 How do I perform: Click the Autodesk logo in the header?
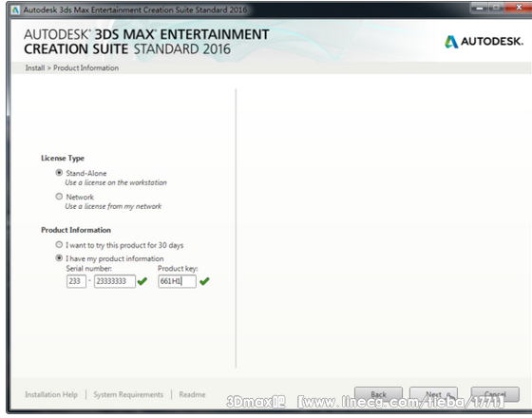pyautogui.click(x=484, y=42)
